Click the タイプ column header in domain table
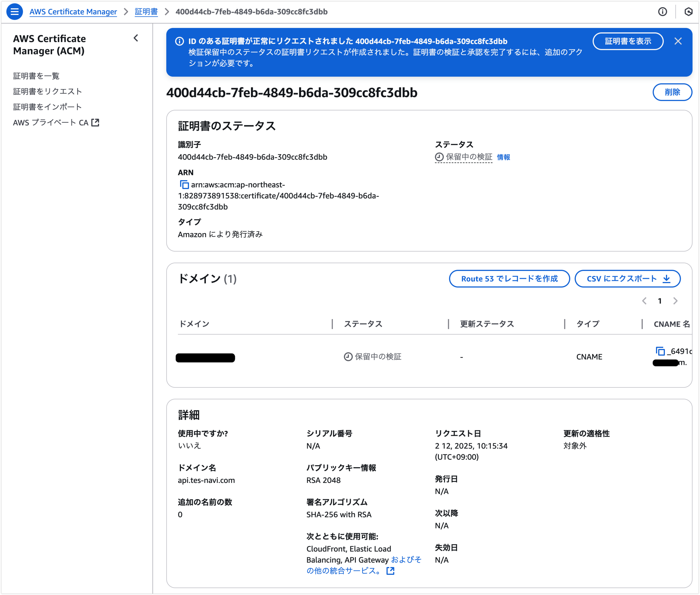The height and width of the screenshot is (595, 700). tap(588, 324)
